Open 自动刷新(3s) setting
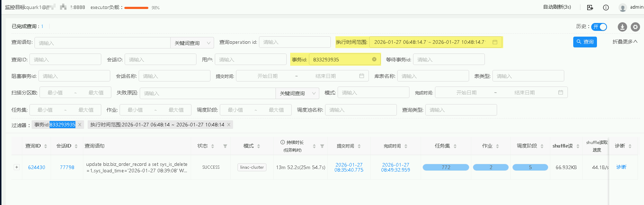Image resolution: width=644 pixels, height=205 pixels. coord(557,7)
